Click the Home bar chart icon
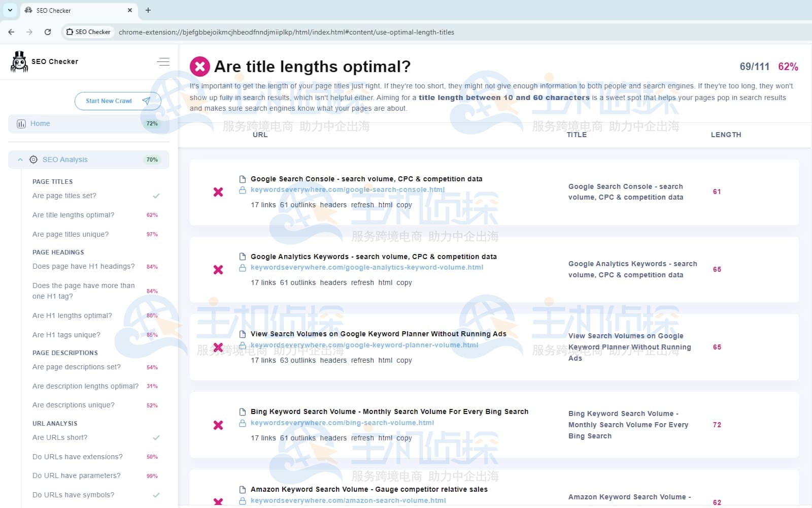The height and width of the screenshot is (508, 812). [21, 124]
